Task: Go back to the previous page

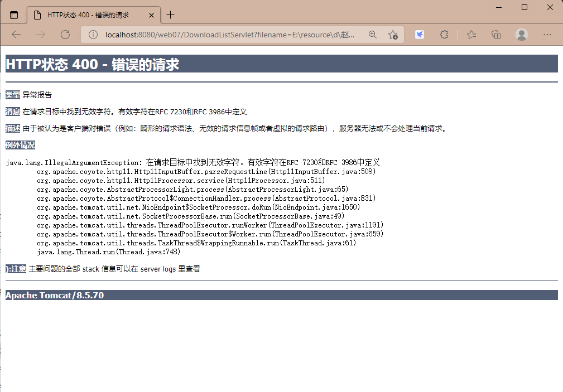Action: pos(16,35)
